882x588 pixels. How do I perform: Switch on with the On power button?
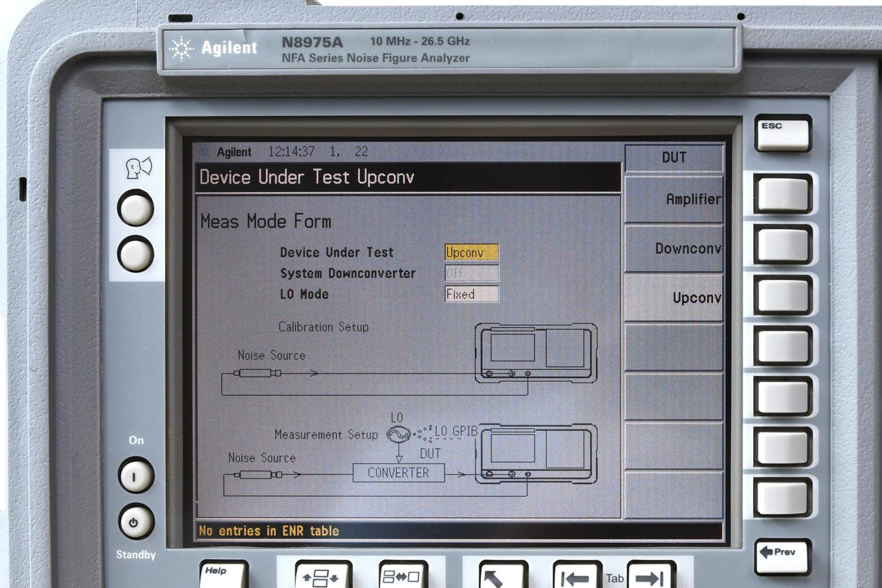point(136,476)
